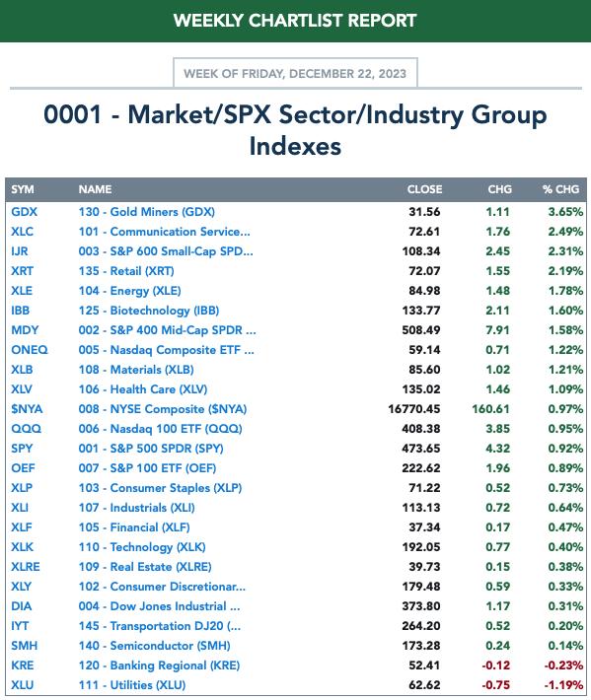591x700 pixels.
Task: Open 130 - Gold Miners (GDX) chart
Action: [147, 212]
